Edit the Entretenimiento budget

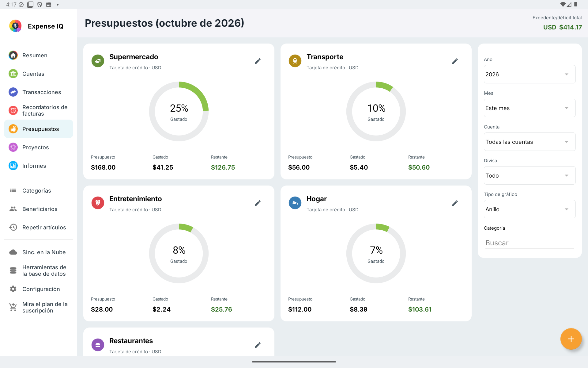(258, 203)
